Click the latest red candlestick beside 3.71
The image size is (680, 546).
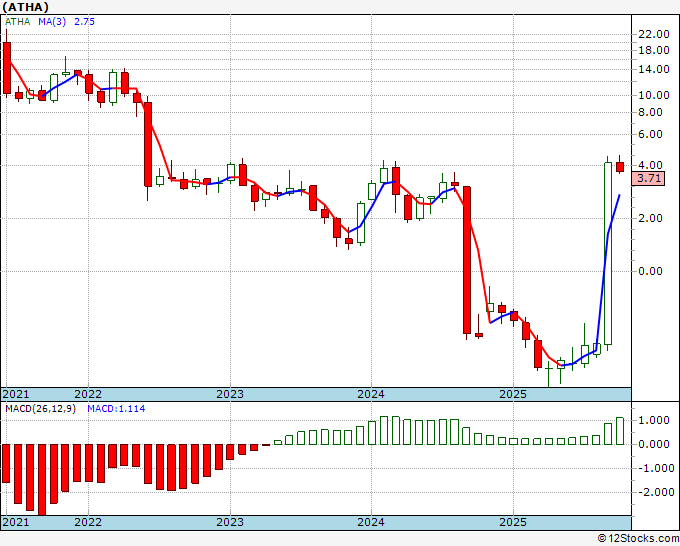pyautogui.click(x=620, y=167)
